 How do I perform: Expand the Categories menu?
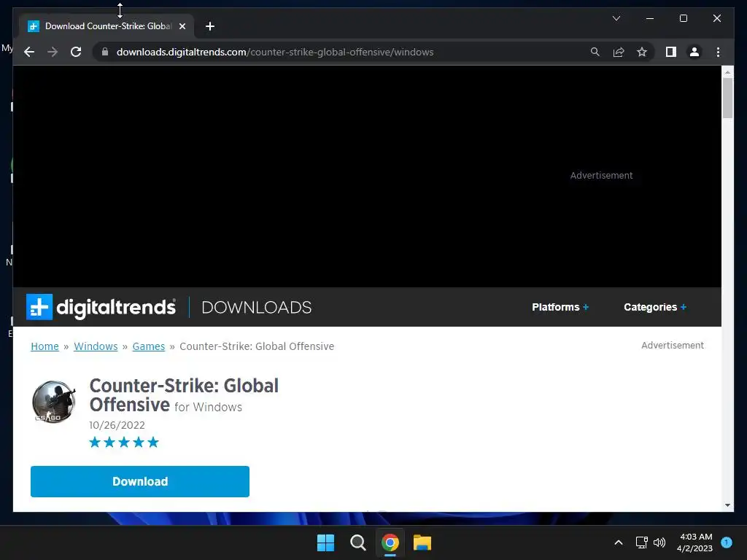[655, 307]
